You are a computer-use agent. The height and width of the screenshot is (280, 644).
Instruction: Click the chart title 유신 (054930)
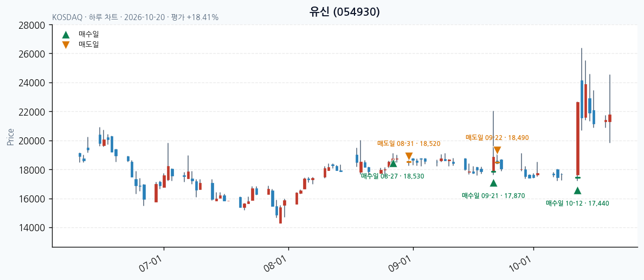[x=345, y=12]
